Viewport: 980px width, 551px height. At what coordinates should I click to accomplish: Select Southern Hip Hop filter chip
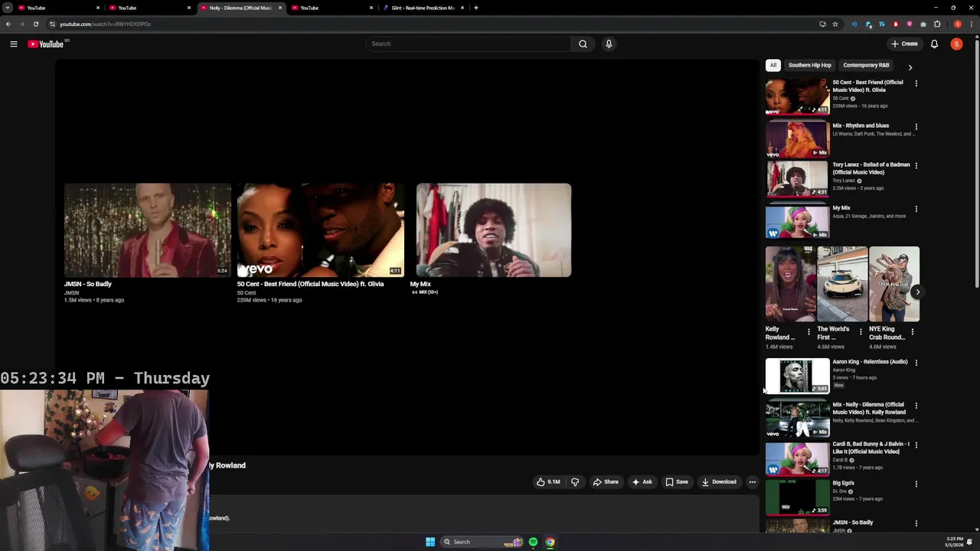click(x=809, y=65)
